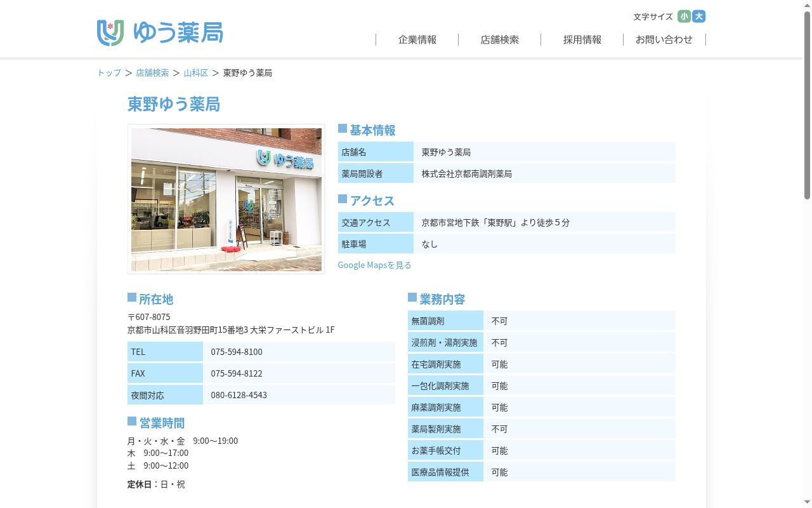
Task: Select the Thursday hours 木 9:00〜17:00
Action: (158, 453)
